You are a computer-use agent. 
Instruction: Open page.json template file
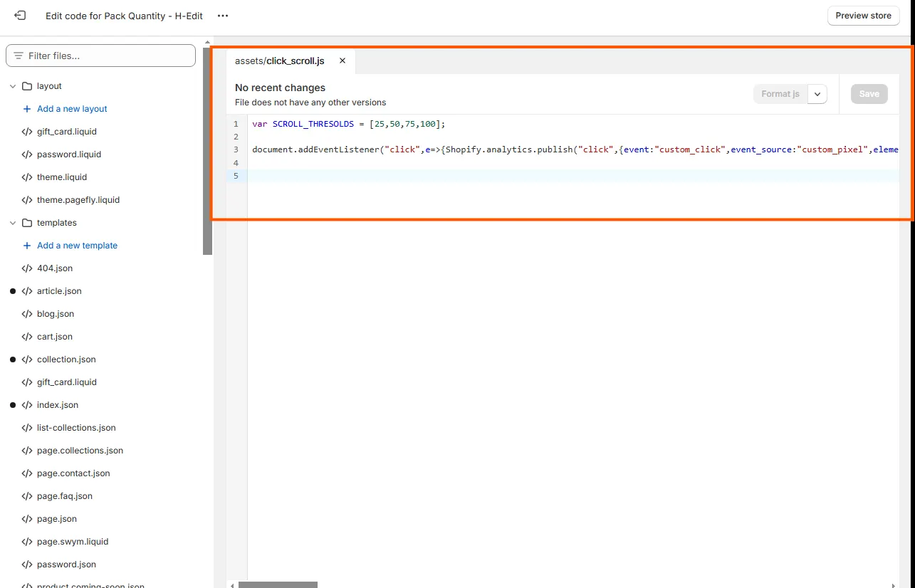pos(57,519)
